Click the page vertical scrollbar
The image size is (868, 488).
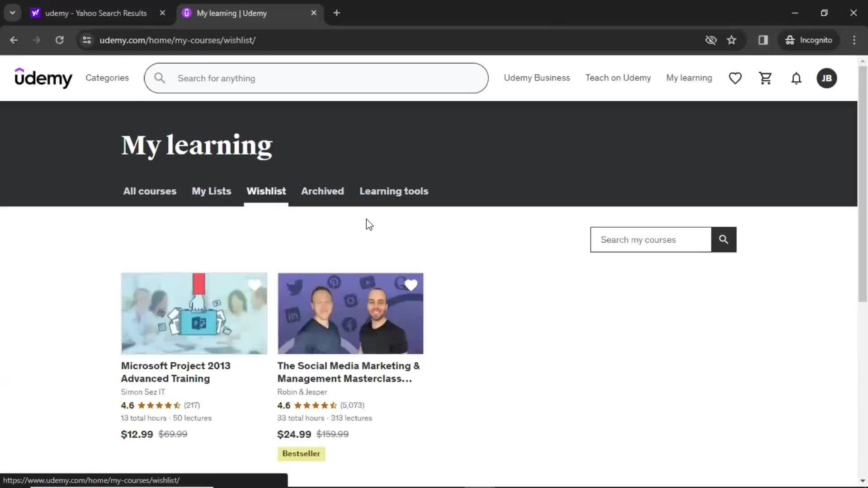pos(863,184)
